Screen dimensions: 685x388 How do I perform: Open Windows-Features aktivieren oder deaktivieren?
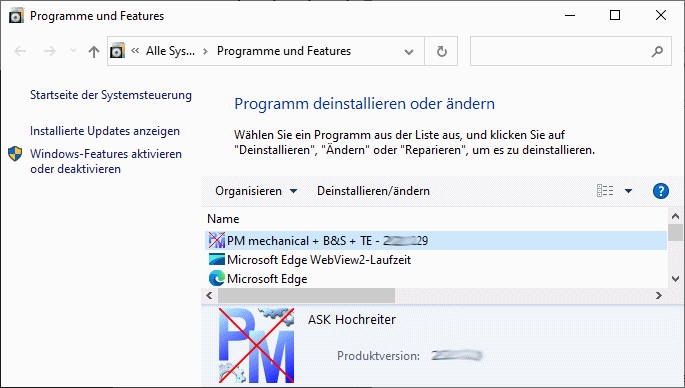click(106, 161)
